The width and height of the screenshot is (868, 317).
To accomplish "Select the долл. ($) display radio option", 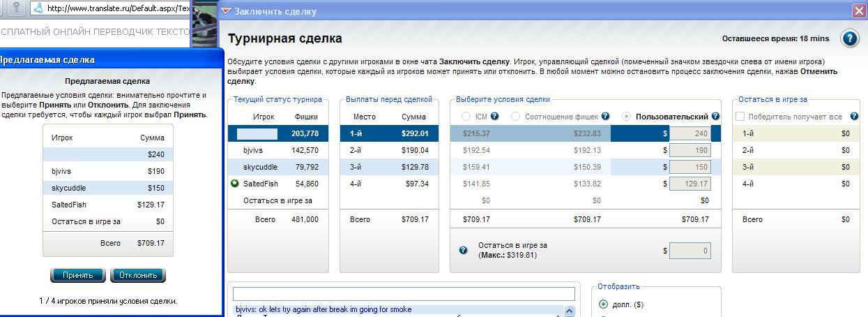I will point(603,304).
